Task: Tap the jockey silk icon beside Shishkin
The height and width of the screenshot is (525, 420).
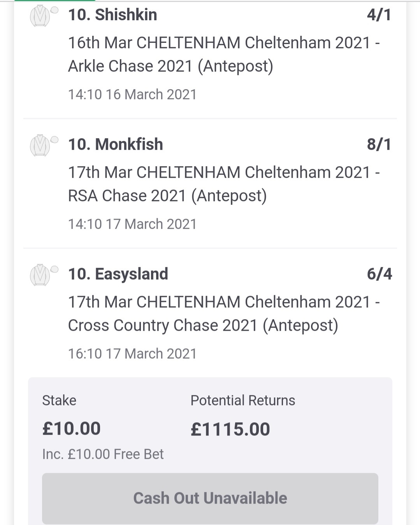Action: pos(40,16)
